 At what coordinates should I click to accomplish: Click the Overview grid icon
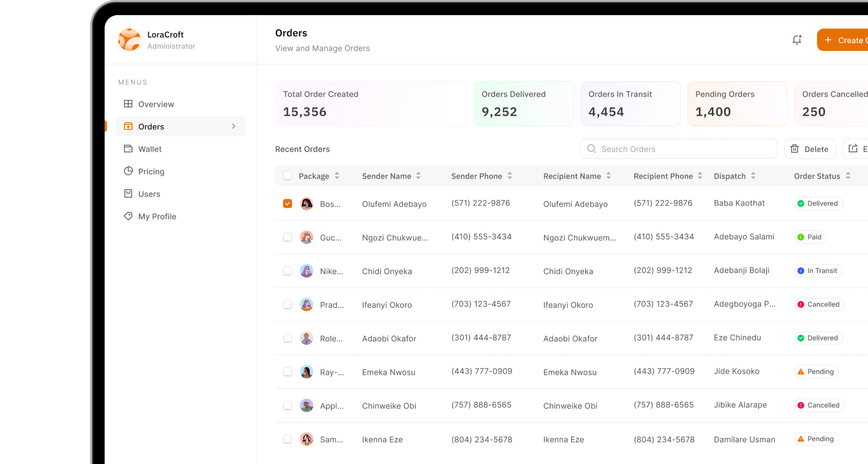(x=129, y=104)
